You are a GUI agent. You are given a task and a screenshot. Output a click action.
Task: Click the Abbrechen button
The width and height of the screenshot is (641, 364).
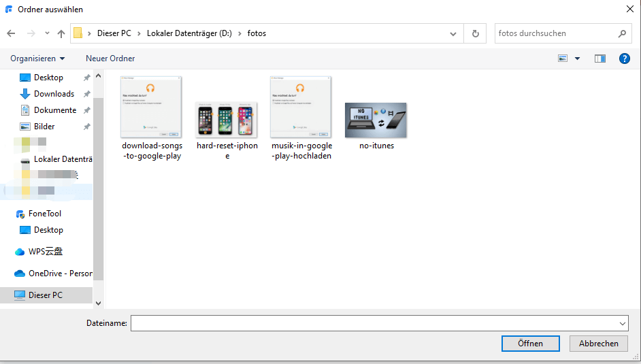[599, 344]
